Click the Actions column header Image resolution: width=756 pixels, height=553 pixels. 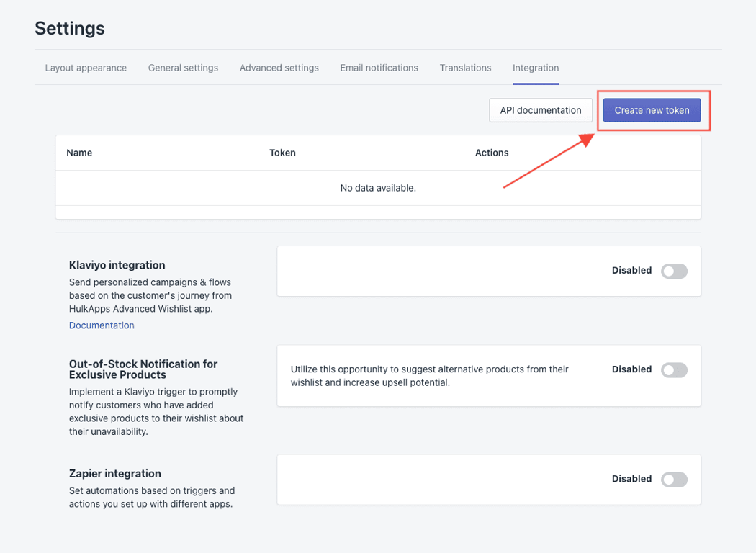(x=492, y=153)
